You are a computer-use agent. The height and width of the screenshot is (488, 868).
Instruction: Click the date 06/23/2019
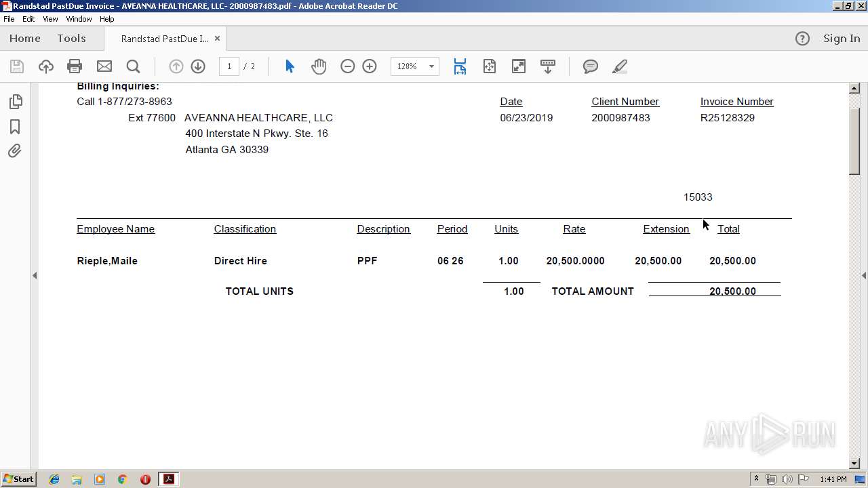[526, 118]
